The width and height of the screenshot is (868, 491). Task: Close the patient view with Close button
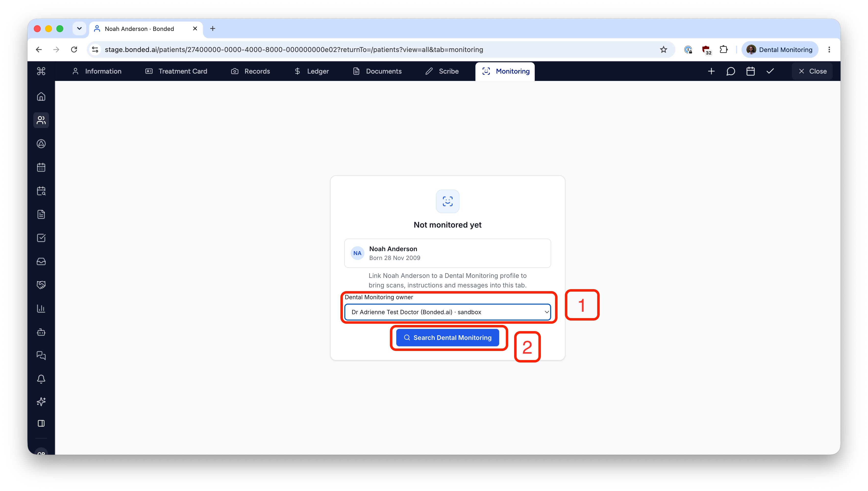pos(812,71)
